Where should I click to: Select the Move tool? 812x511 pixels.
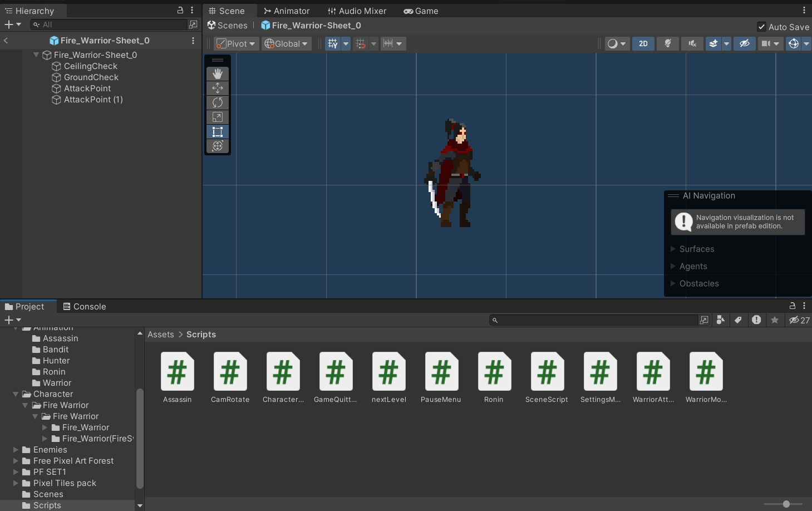tap(218, 88)
